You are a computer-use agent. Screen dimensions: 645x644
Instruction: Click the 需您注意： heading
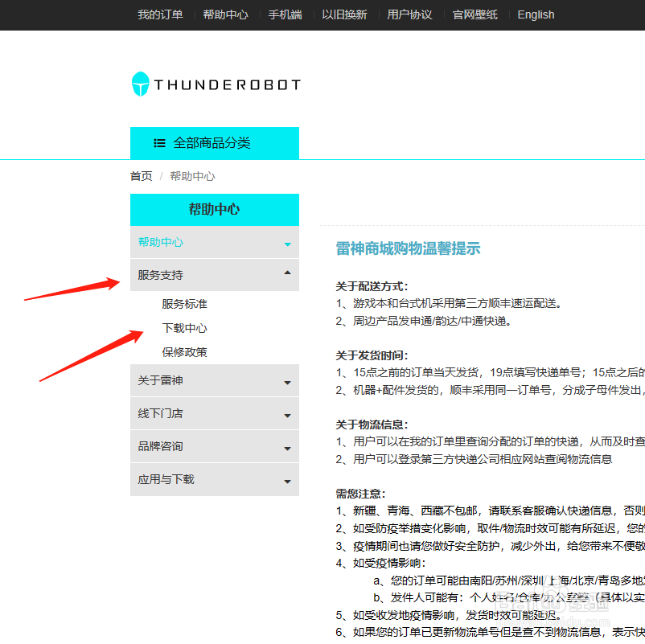[x=360, y=494]
